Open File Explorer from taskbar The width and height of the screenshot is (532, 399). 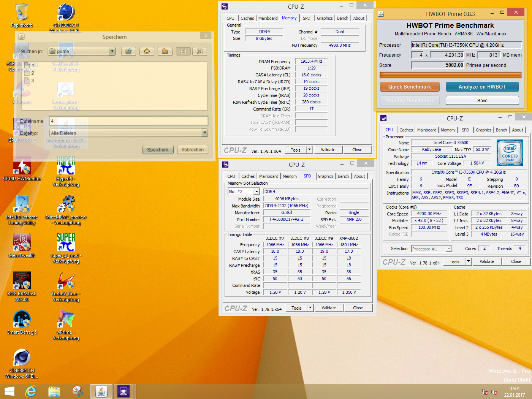tap(54, 391)
